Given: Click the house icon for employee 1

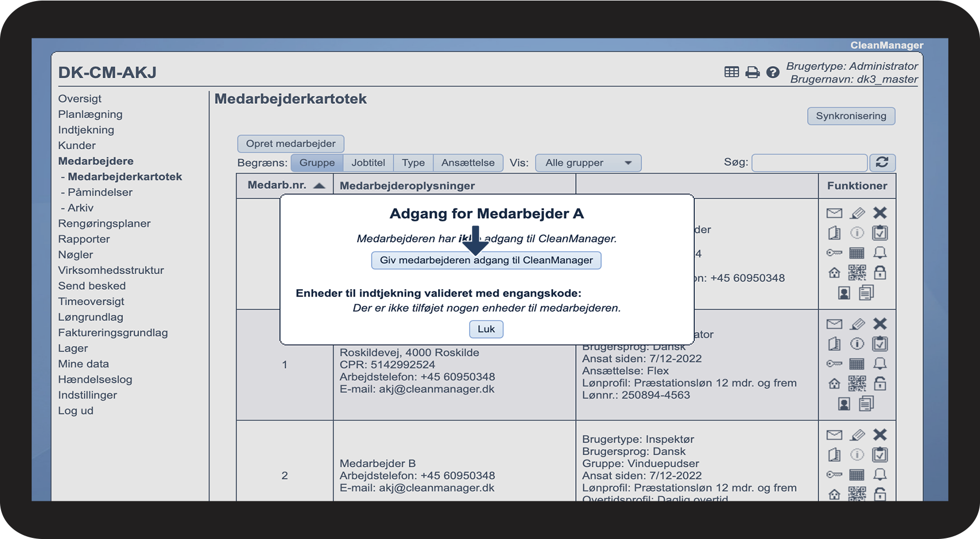Looking at the screenshot, I should tap(834, 384).
